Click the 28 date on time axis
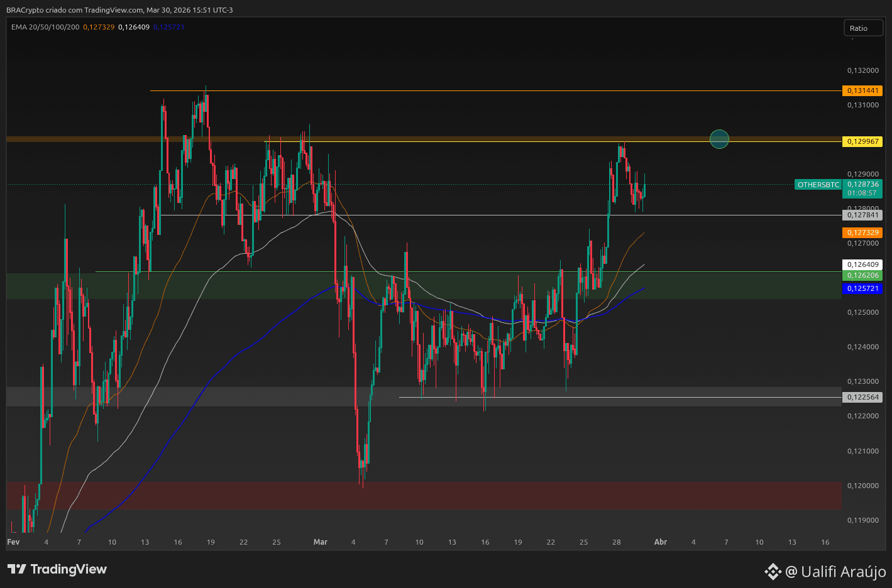 (x=617, y=542)
